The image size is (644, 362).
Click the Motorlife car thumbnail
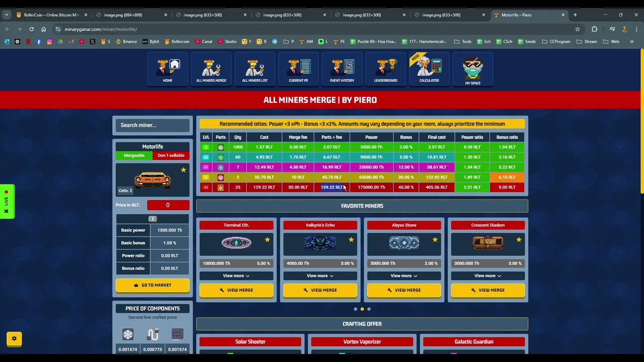(x=152, y=179)
